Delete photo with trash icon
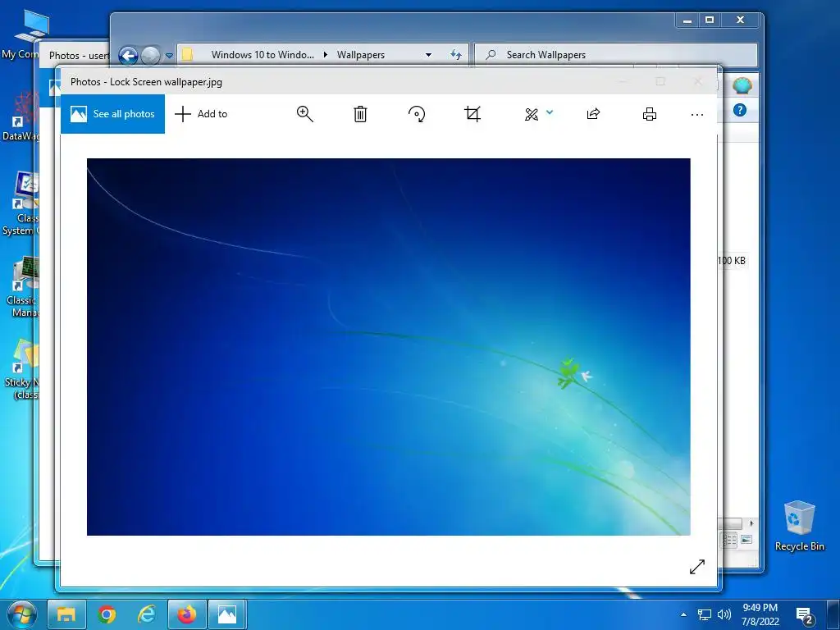 coord(360,113)
